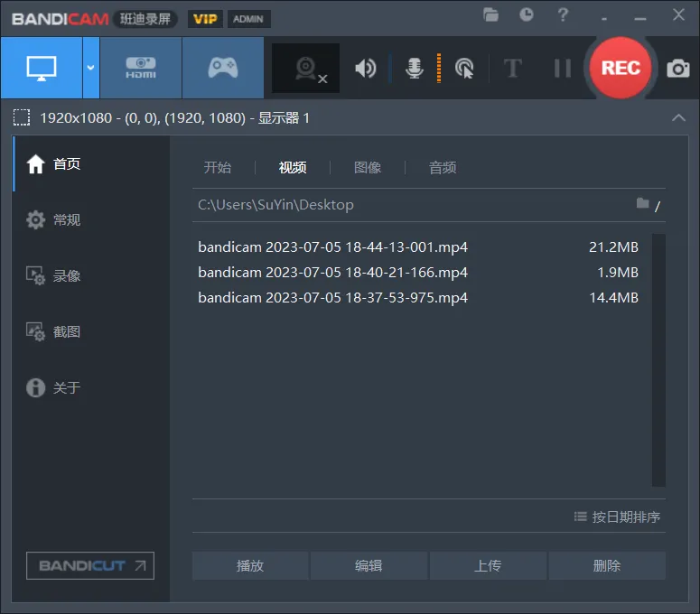
Task: Switch to the 视频 tab
Action: (x=293, y=167)
